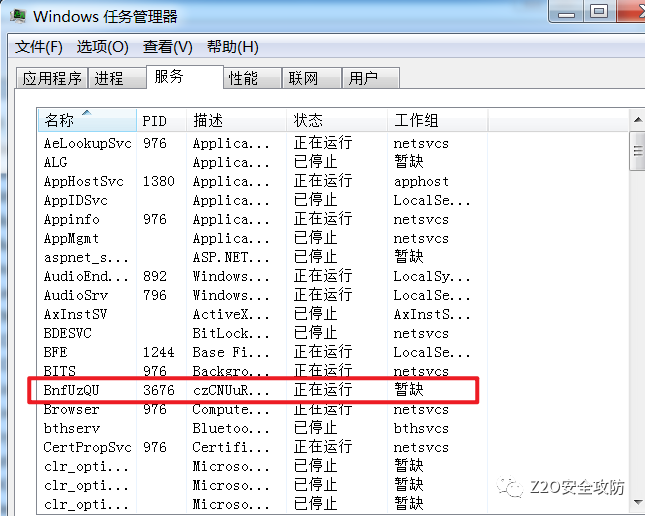Screen dimensions: 645x516
Task: Select the ALG service row
Action: [x=262, y=162]
